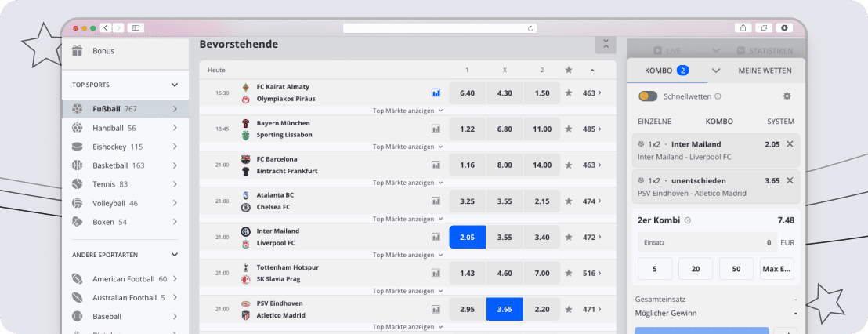Expand Top Märkte anzeigen under Bayern München
Image resolution: width=868 pixels, height=334 pixels.
tap(407, 147)
